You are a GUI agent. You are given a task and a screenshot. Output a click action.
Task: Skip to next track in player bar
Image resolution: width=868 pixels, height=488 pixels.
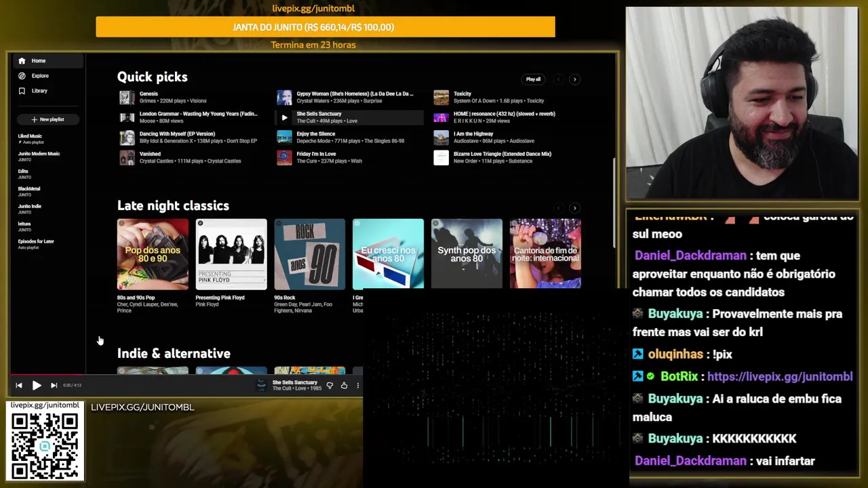54,386
